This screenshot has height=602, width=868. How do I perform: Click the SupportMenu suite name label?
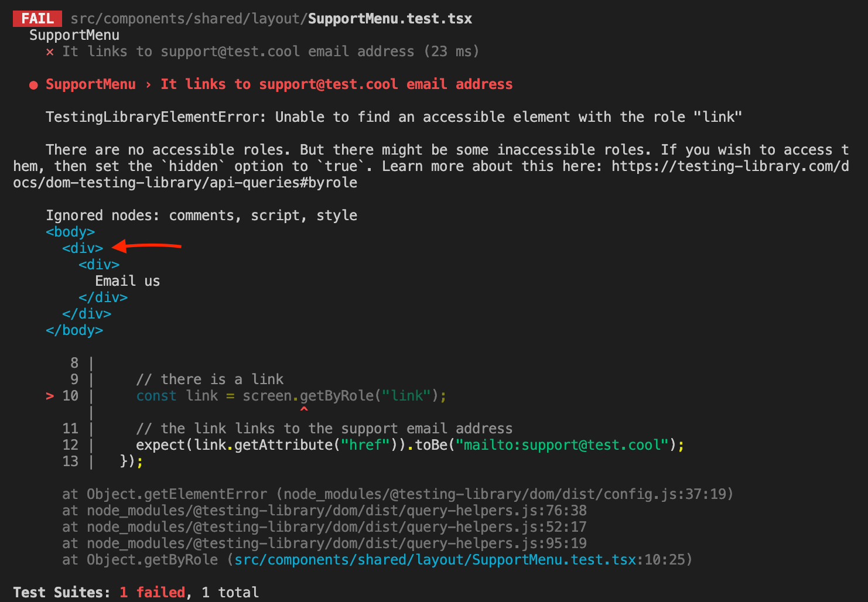tap(74, 35)
